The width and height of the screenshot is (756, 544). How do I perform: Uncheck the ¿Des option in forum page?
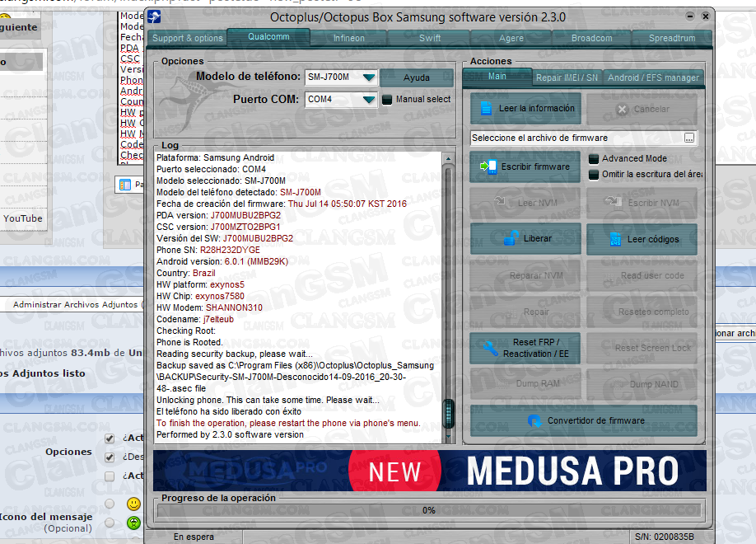(x=110, y=457)
